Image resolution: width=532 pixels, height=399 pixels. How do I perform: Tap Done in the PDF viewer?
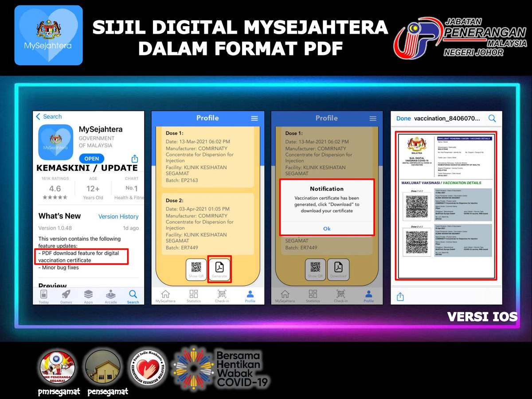[403, 118]
